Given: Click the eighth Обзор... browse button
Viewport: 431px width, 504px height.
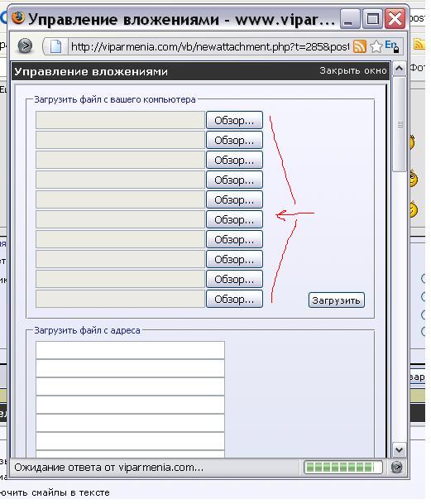Looking at the screenshot, I should pos(234,259).
